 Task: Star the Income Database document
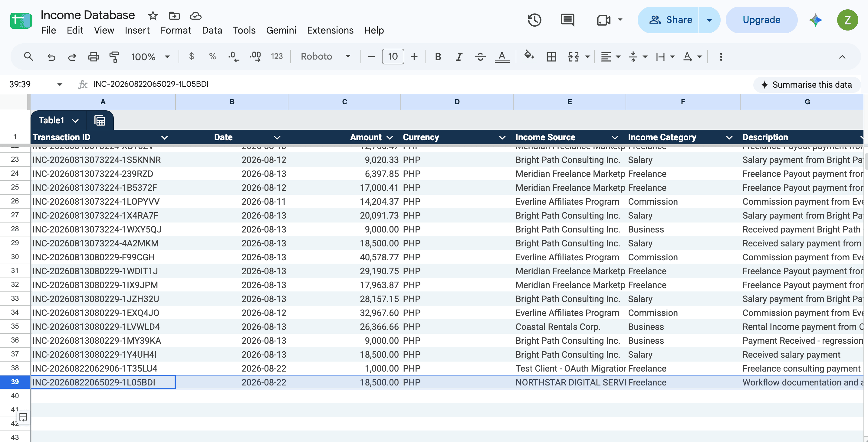(x=153, y=15)
